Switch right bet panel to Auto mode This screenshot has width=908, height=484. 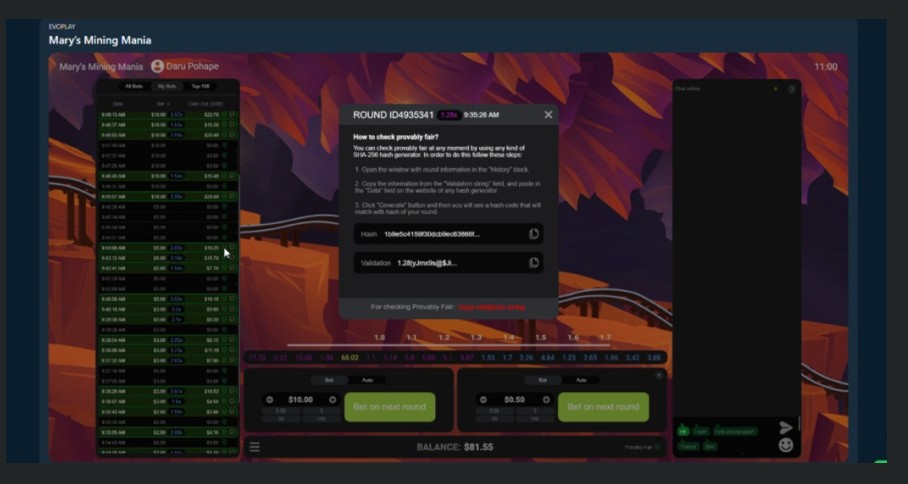pyautogui.click(x=580, y=380)
